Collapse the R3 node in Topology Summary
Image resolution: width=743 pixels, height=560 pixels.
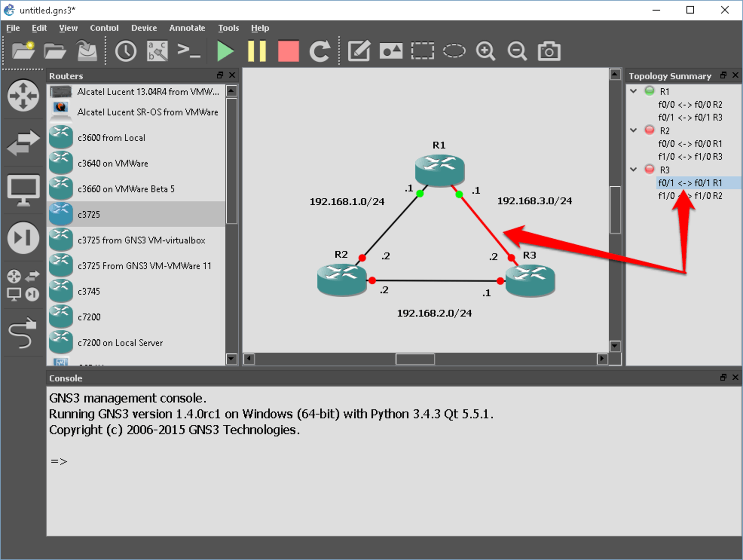tap(633, 169)
